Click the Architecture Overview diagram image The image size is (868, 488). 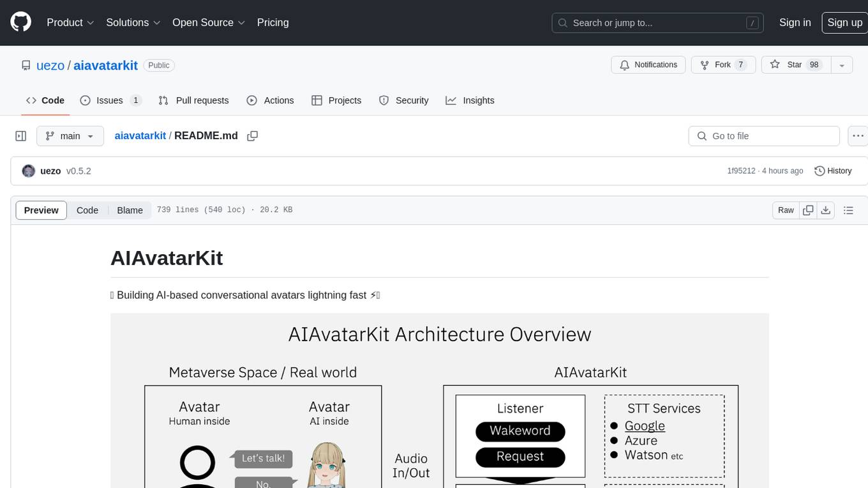click(x=440, y=400)
